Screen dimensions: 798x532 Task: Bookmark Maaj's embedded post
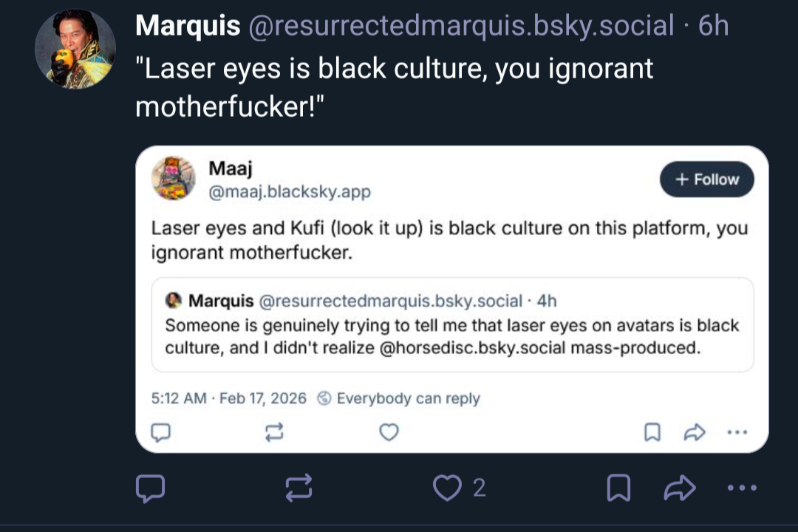(x=652, y=432)
